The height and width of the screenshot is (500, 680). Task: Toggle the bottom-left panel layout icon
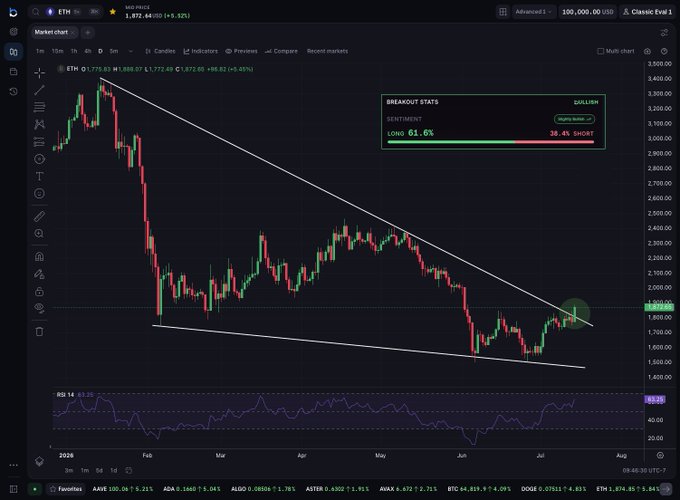(x=13, y=489)
